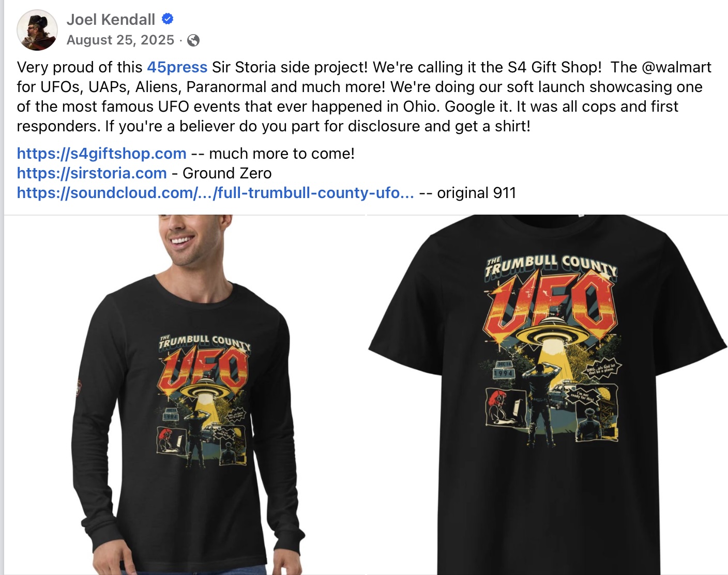Open Joel Kendall profile name link
Screen dimensions: 728x575
(x=111, y=20)
